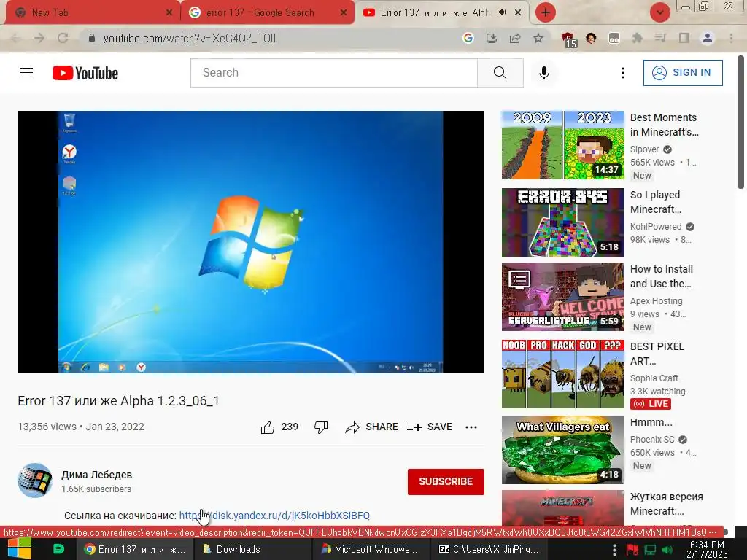The height and width of the screenshot is (560, 747).
Task: Open Жуткая версия Minecraft video title
Action: click(667, 504)
